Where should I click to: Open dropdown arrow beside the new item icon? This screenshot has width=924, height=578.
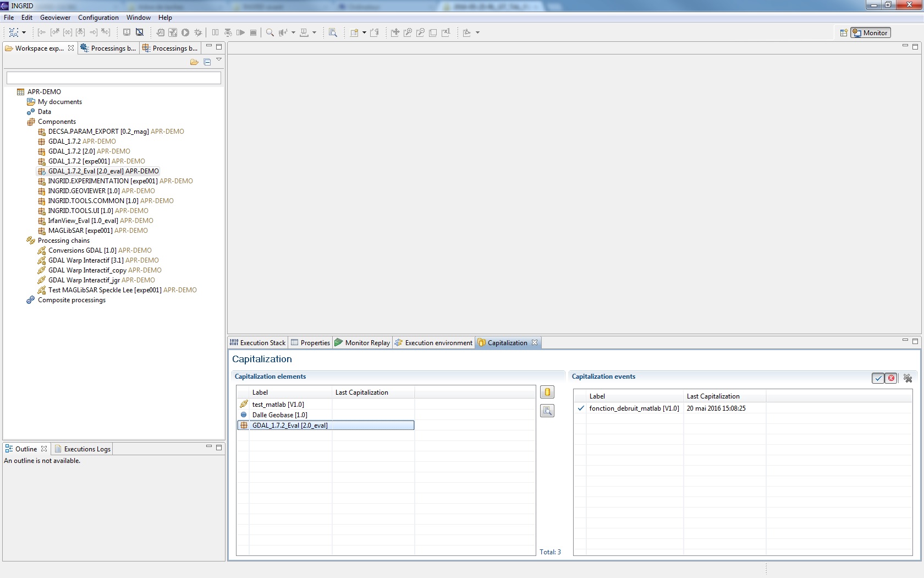point(364,32)
